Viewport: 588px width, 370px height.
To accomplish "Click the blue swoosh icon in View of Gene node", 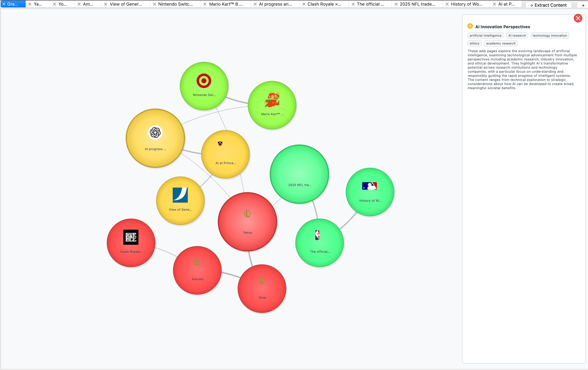I will click(x=180, y=195).
